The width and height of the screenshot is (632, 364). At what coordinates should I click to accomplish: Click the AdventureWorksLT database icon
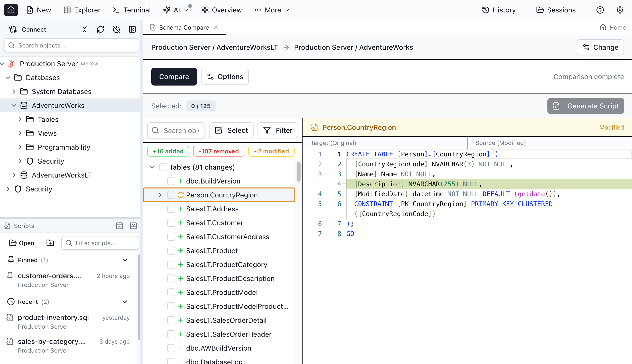[x=24, y=175]
